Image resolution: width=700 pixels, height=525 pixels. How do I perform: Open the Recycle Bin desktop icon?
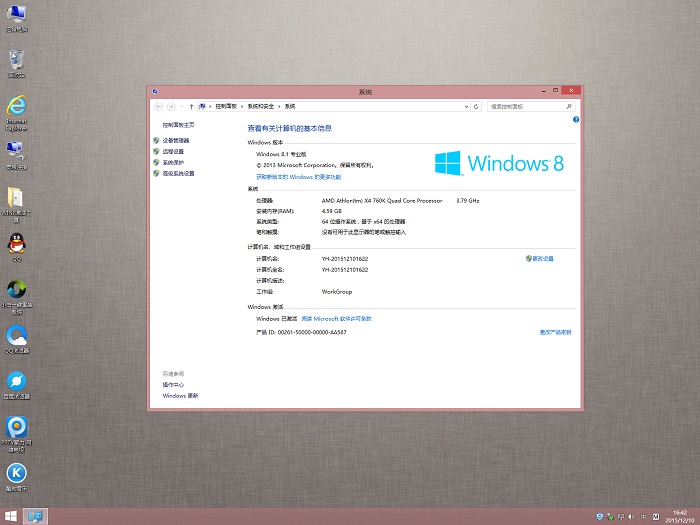(x=17, y=63)
